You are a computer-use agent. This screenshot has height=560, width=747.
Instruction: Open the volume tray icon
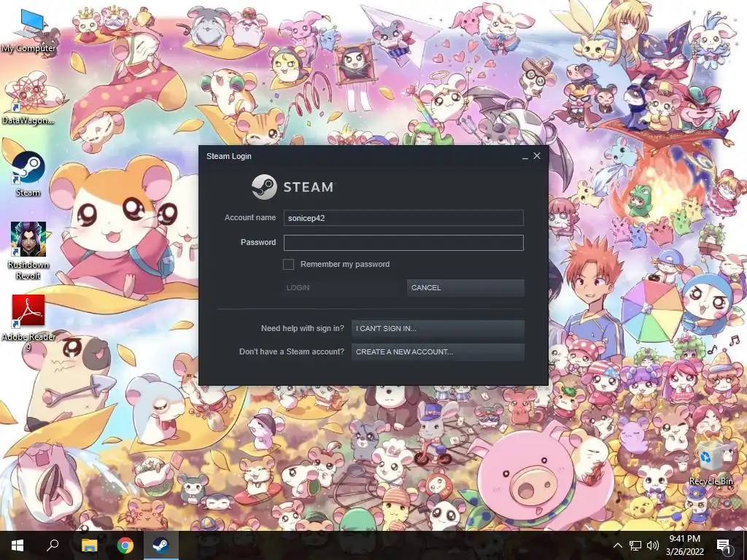pyautogui.click(x=653, y=545)
